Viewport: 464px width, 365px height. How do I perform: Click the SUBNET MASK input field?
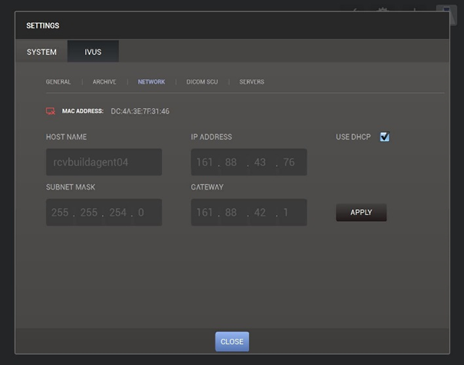pyautogui.click(x=104, y=212)
